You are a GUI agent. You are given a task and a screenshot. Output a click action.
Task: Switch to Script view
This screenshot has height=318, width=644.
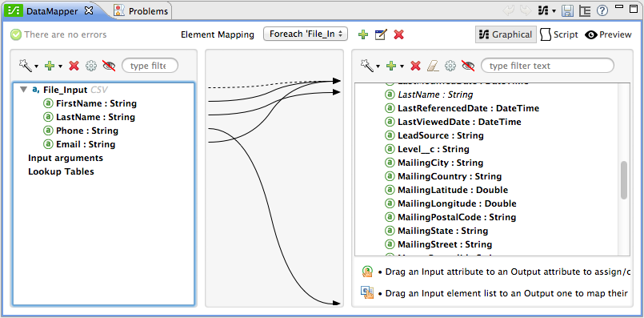coord(559,34)
